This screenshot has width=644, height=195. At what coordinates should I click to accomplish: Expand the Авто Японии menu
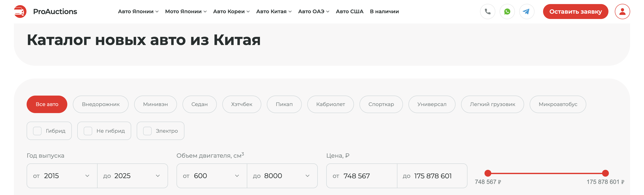tap(138, 12)
